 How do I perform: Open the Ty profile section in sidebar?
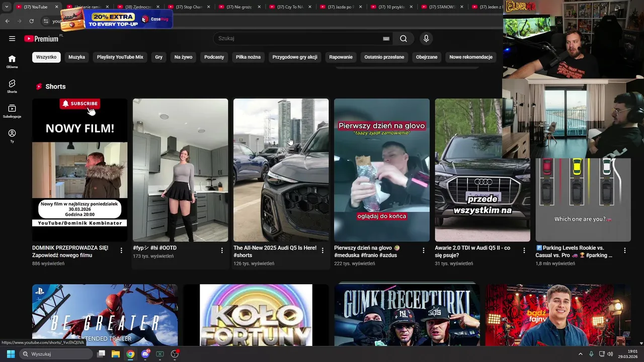pyautogui.click(x=12, y=136)
